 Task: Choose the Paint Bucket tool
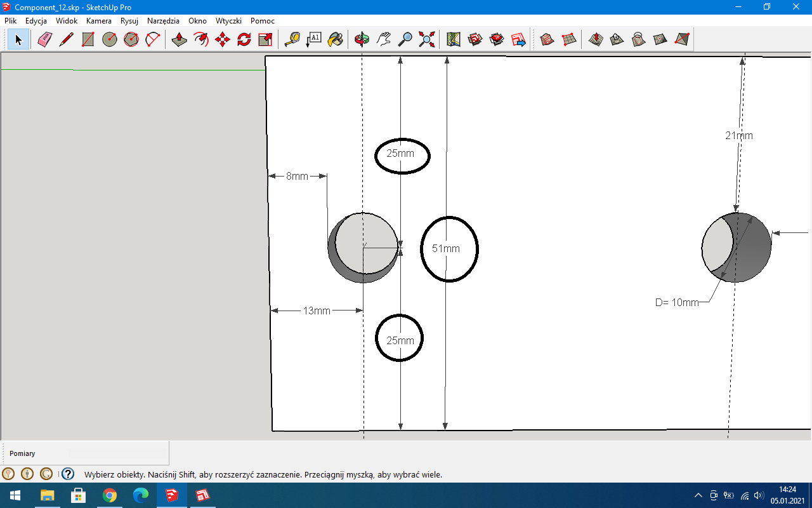tap(335, 40)
